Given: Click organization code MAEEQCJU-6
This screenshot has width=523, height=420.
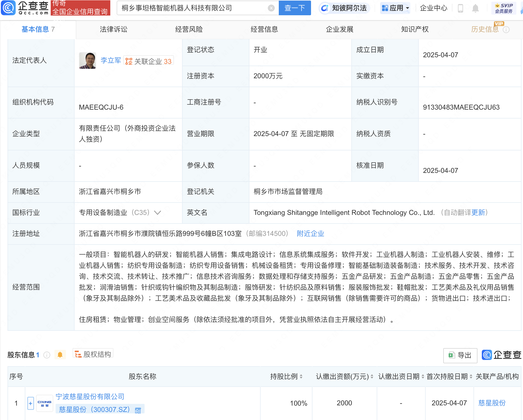Looking at the screenshot, I should [101, 107].
